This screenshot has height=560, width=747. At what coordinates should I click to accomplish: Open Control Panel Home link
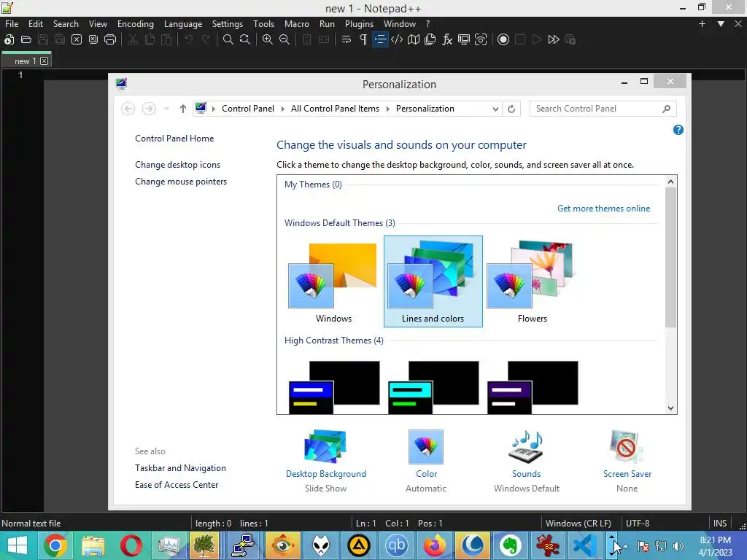click(x=174, y=139)
